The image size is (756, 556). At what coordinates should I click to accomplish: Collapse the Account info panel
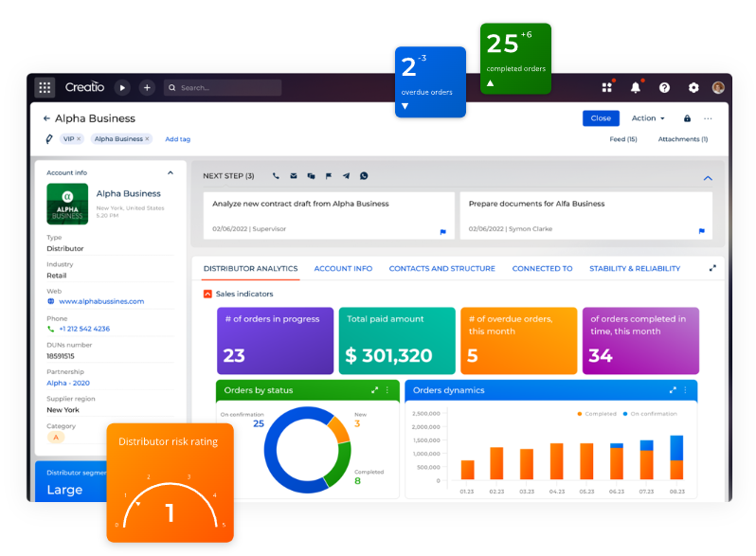click(x=171, y=172)
